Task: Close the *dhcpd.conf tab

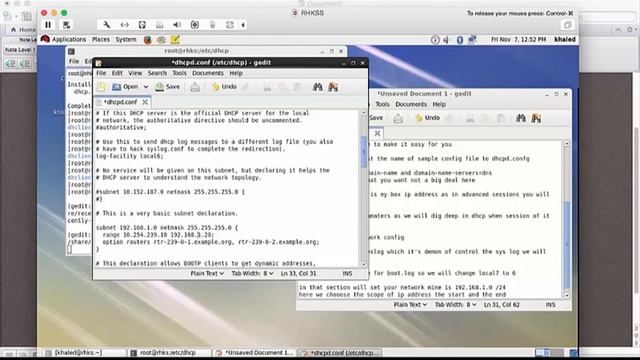Action: [145, 102]
